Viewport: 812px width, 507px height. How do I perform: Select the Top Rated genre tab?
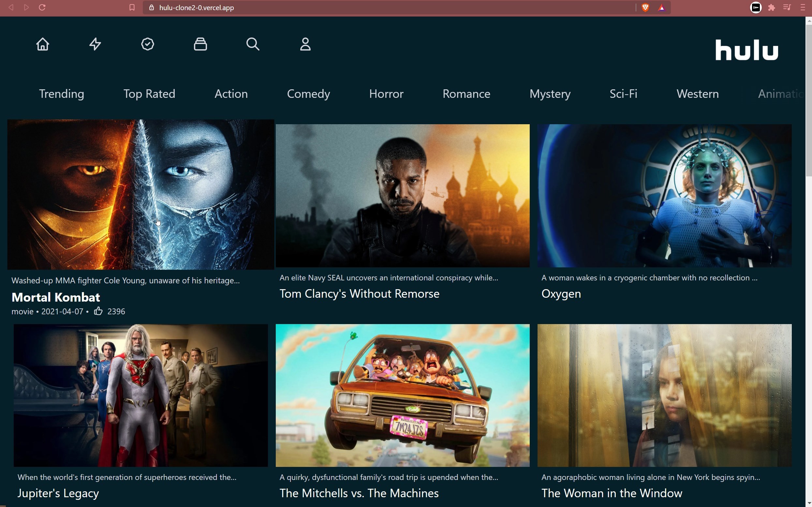pos(149,94)
